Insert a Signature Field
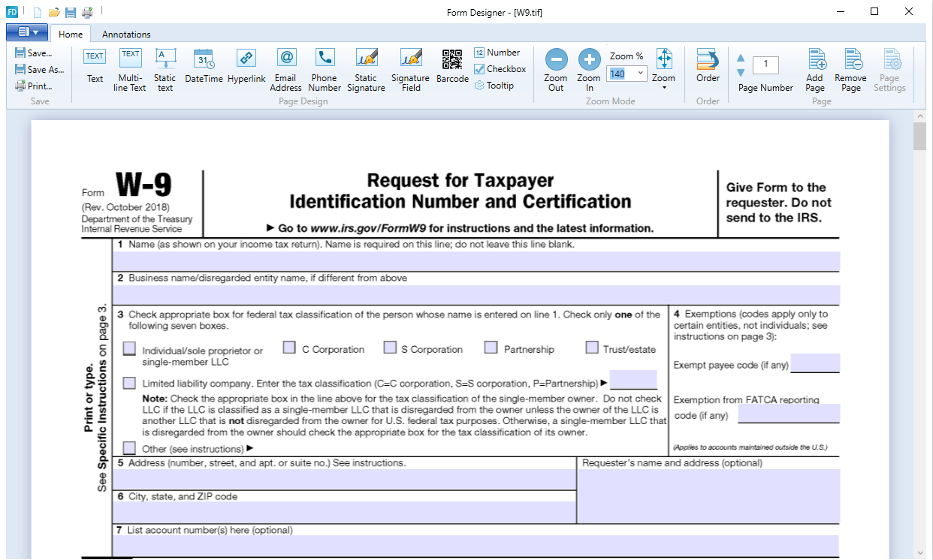 coord(410,68)
